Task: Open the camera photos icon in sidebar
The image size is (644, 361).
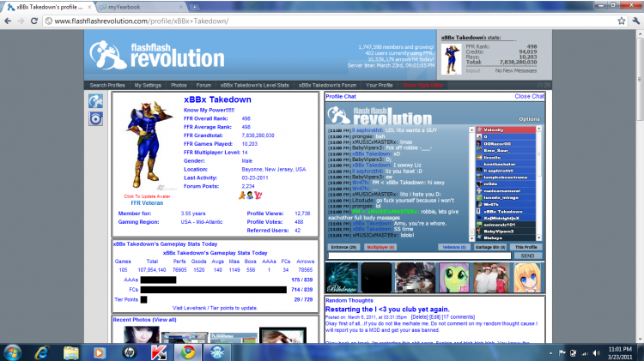Action: click(x=95, y=119)
